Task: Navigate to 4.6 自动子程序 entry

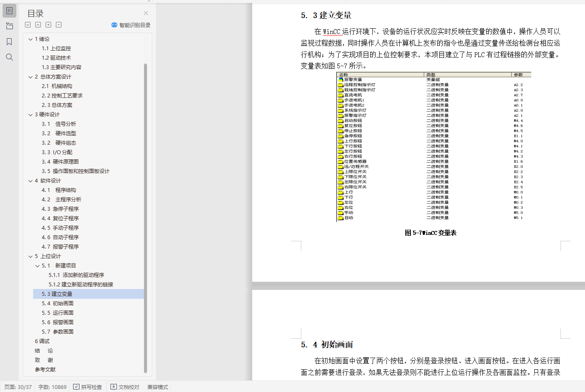Action: (60, 237)
